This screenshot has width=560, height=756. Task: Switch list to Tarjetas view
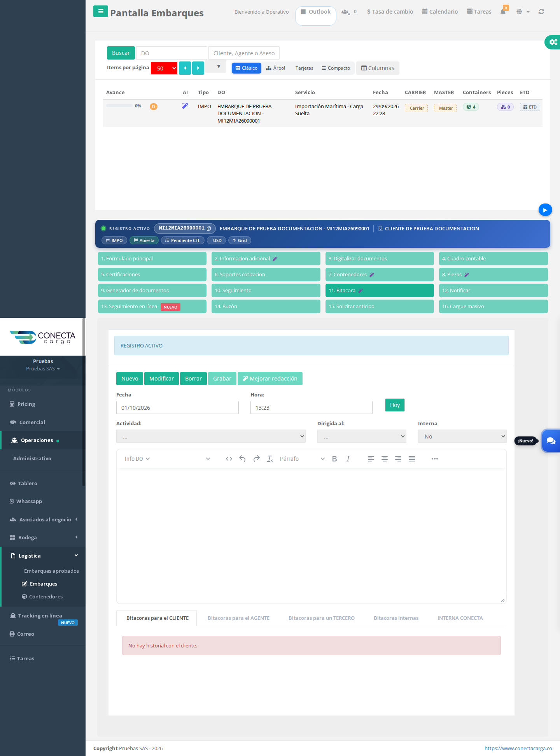(x=304, y=68)
